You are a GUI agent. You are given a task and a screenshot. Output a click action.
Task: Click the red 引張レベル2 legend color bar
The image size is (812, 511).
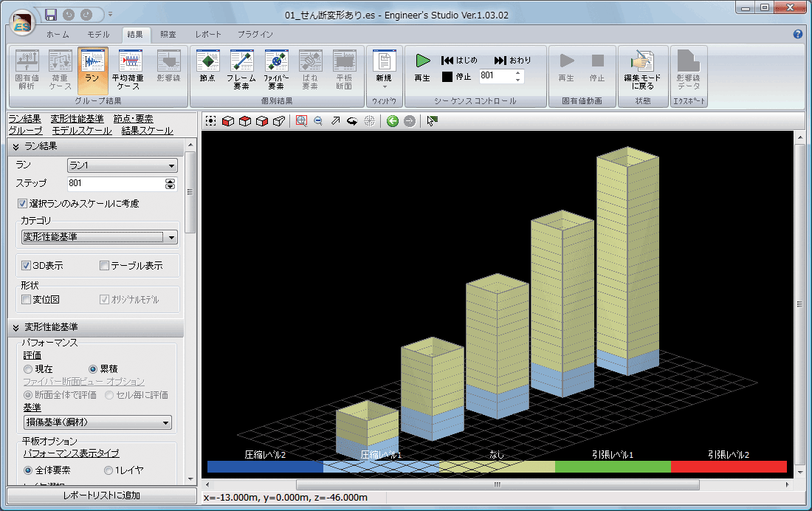[729, 467]
